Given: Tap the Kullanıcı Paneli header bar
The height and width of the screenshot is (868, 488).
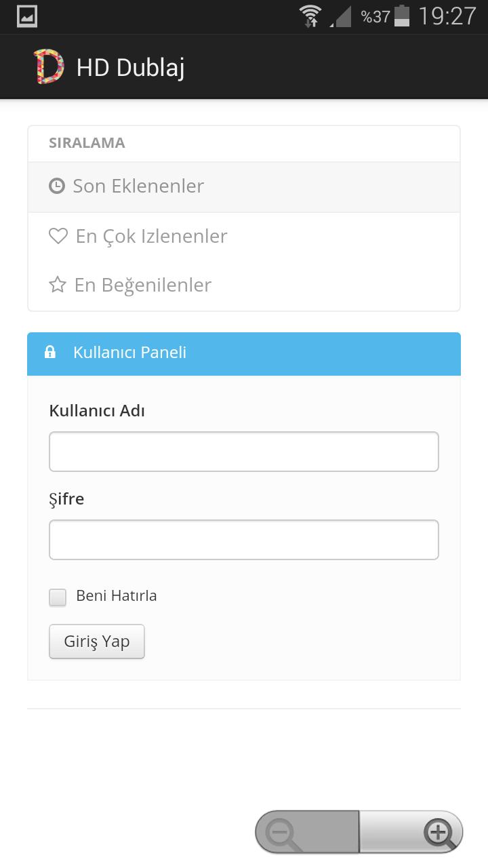Looking at the screenshot, I should point(244,353).
